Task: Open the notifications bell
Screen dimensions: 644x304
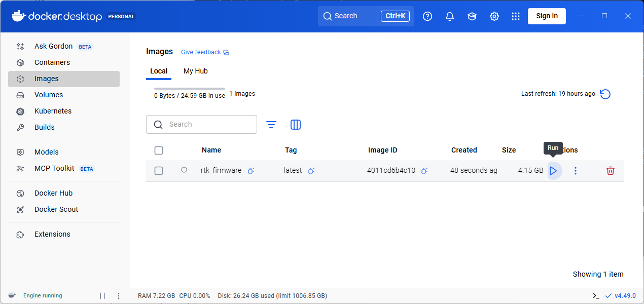Action: [449, 16]
